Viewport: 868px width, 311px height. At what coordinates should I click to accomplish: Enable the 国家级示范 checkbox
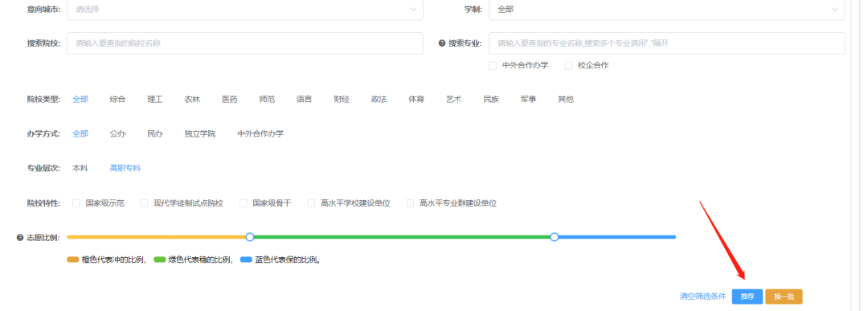click(x=76, y=203)
